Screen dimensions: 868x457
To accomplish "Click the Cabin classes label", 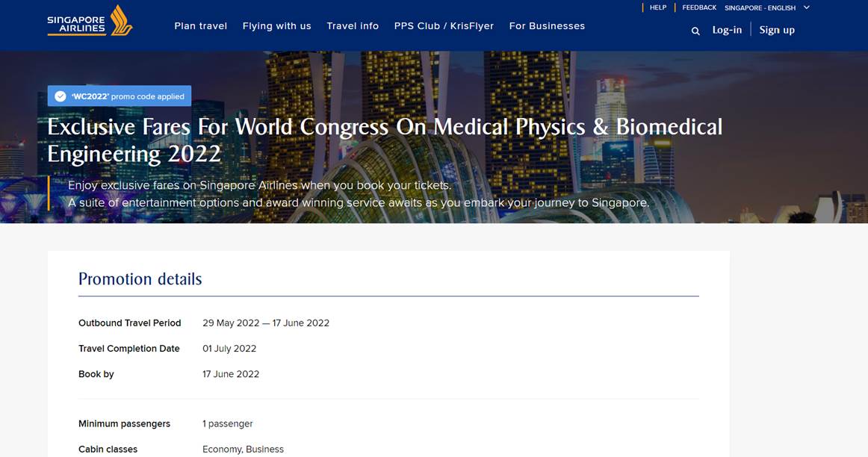I will pyautogui.click(x=108, y=450).
